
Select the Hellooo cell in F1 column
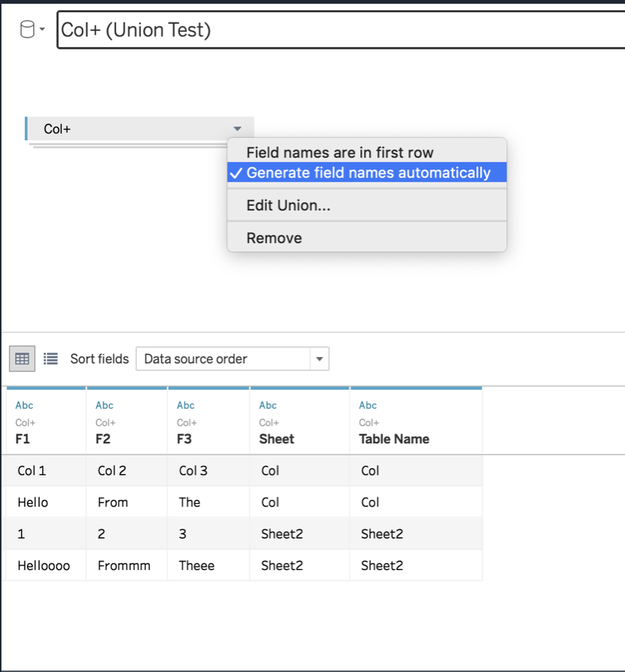[x=44, y=565]
